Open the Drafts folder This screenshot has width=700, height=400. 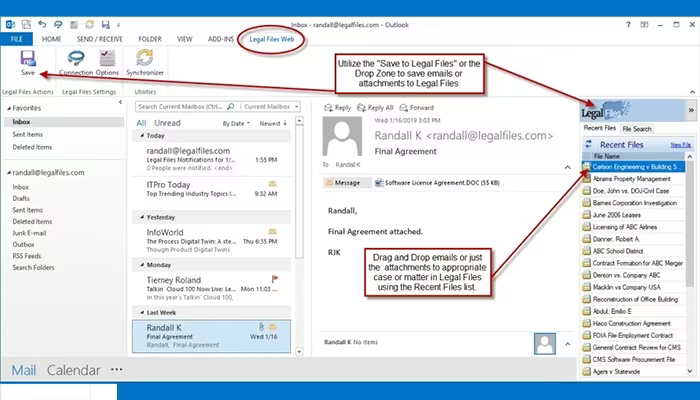(21, 198)
